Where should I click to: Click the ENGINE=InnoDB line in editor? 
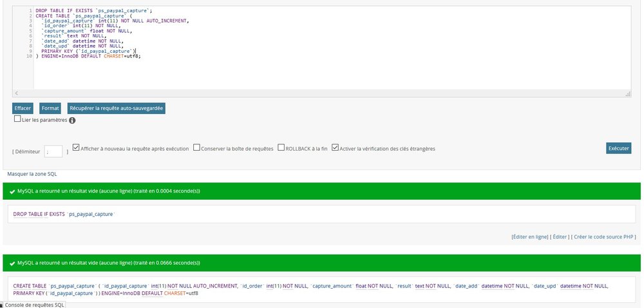click(x=88, y=56)
